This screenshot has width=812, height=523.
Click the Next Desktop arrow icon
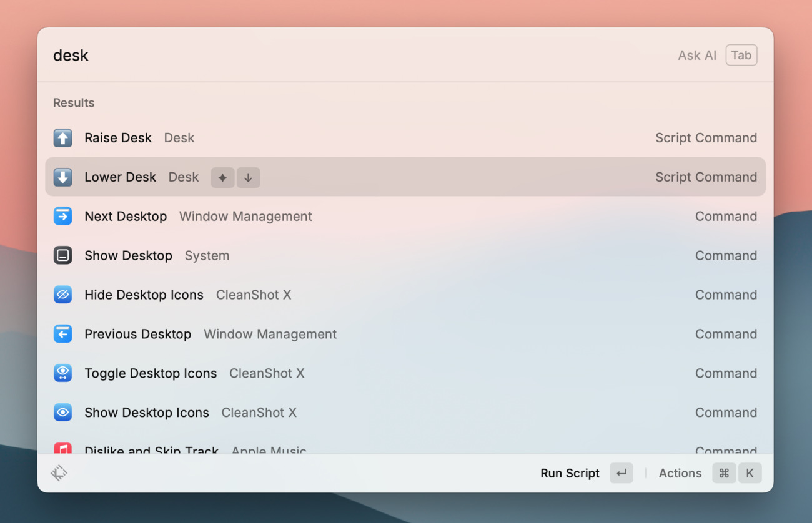click(x=62, y=217)
